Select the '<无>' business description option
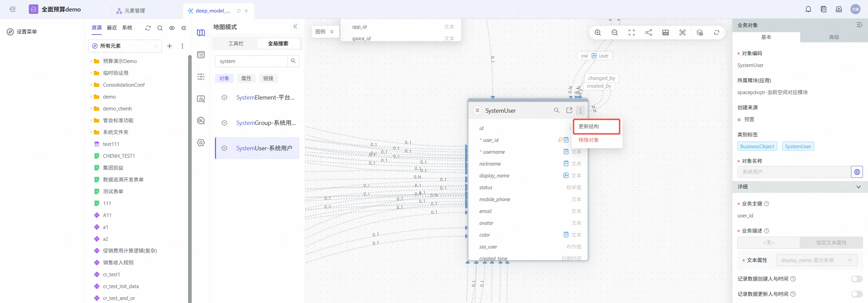This screenshot has height=303, width=868. pos(769,243)
